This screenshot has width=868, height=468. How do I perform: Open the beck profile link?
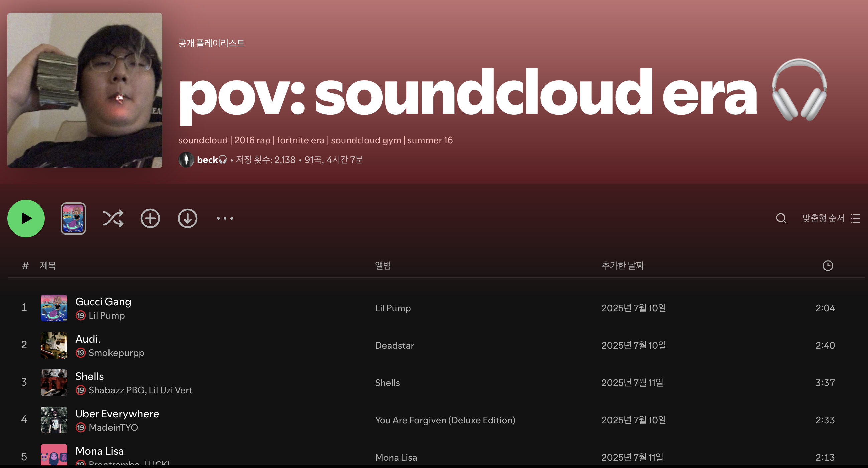(207, 160)
